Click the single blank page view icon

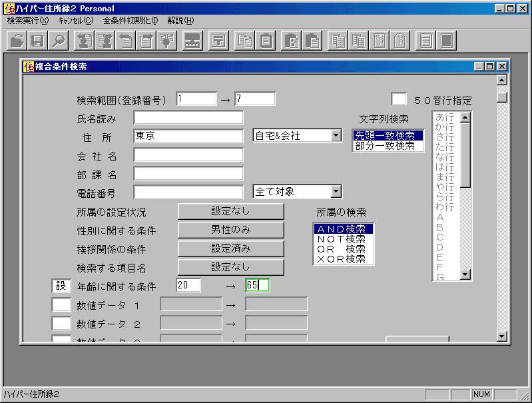pos(446,41)
